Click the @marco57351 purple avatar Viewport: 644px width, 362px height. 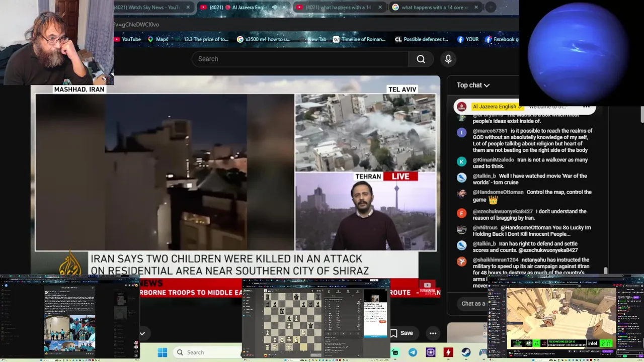tap(461, 133)
